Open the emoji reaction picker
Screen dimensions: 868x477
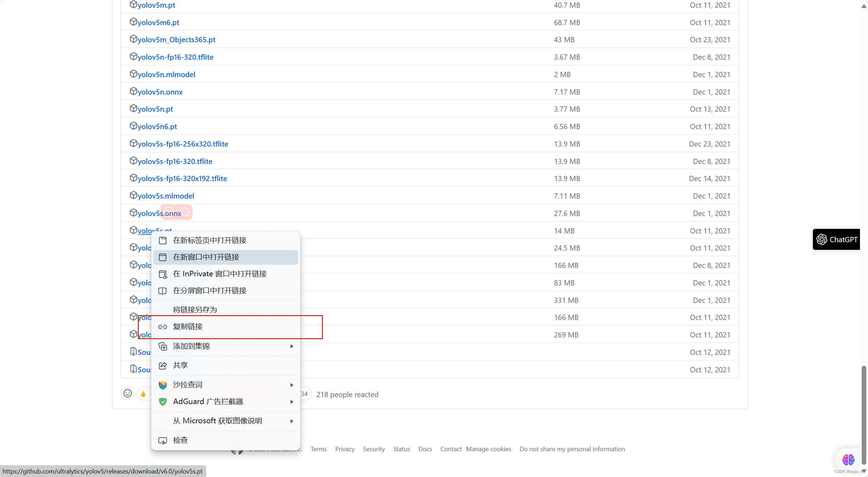click(127, 394)
